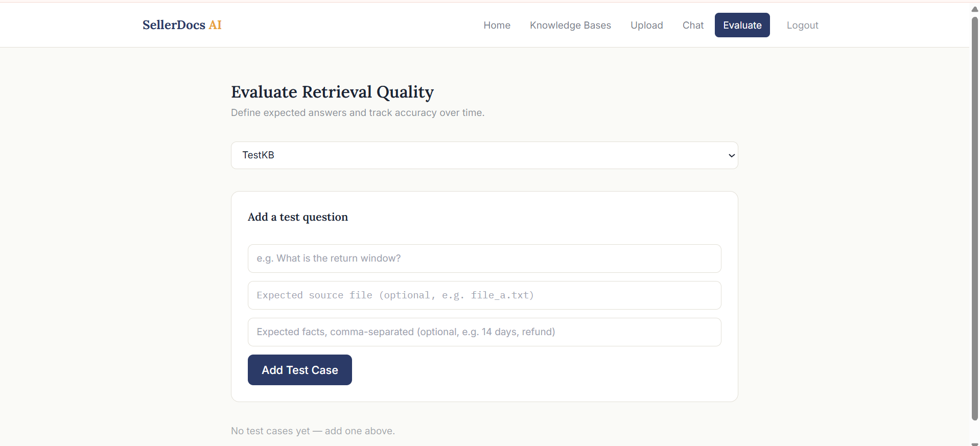
Task: Focus the test question input field
Action: 484,259
